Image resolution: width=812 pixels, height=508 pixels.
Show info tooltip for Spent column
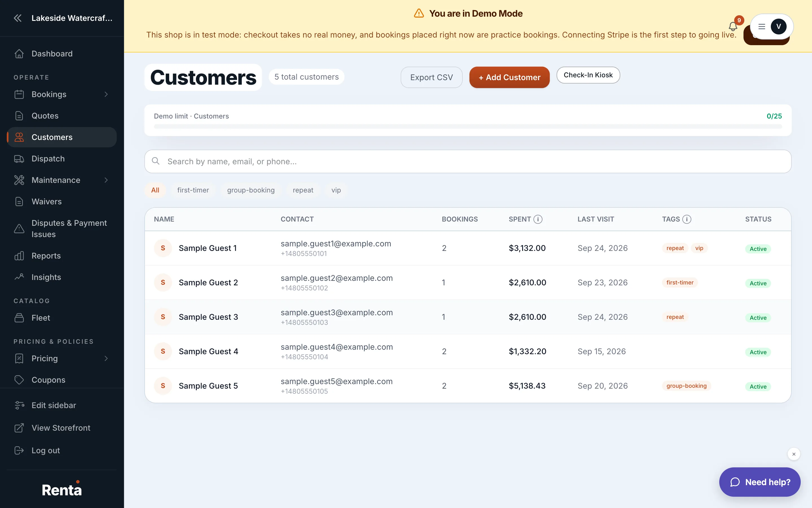pyautogui.click(x=538, y=219)
